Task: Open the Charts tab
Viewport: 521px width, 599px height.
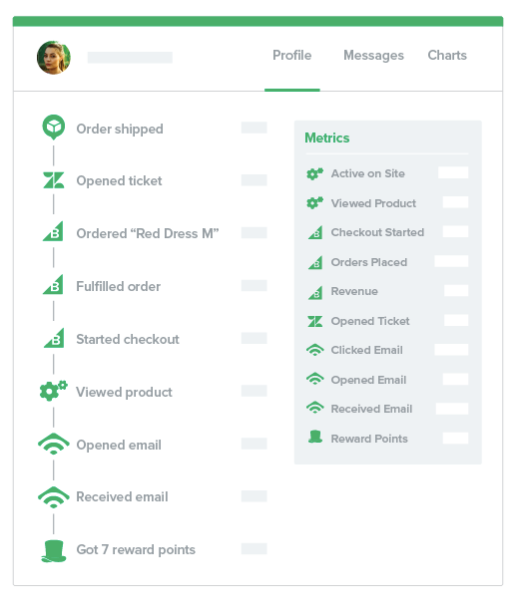Action: [x=447, y=55]
